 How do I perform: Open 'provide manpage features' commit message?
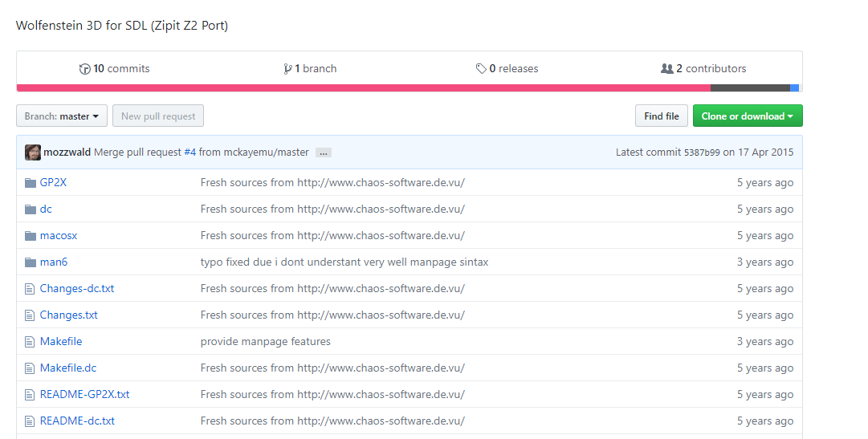coord(266,342)
